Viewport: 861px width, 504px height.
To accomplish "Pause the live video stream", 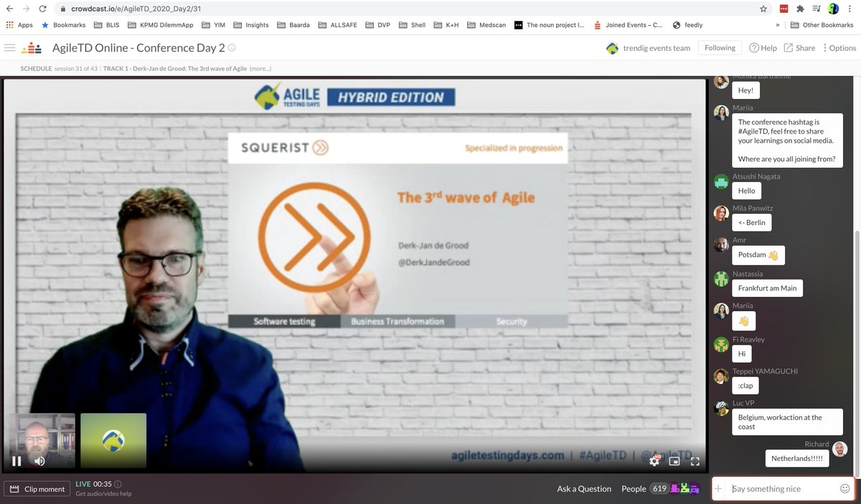I will pos(17,461).
